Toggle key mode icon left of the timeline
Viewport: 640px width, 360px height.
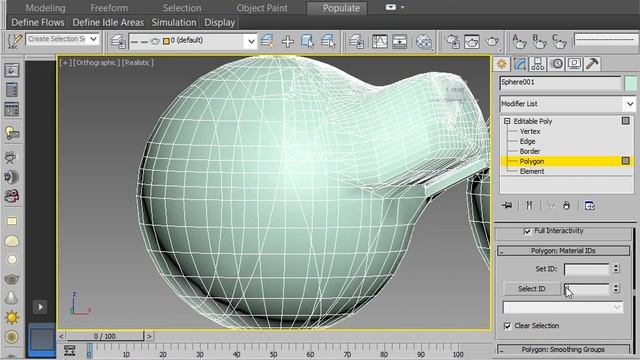(69, 350)
